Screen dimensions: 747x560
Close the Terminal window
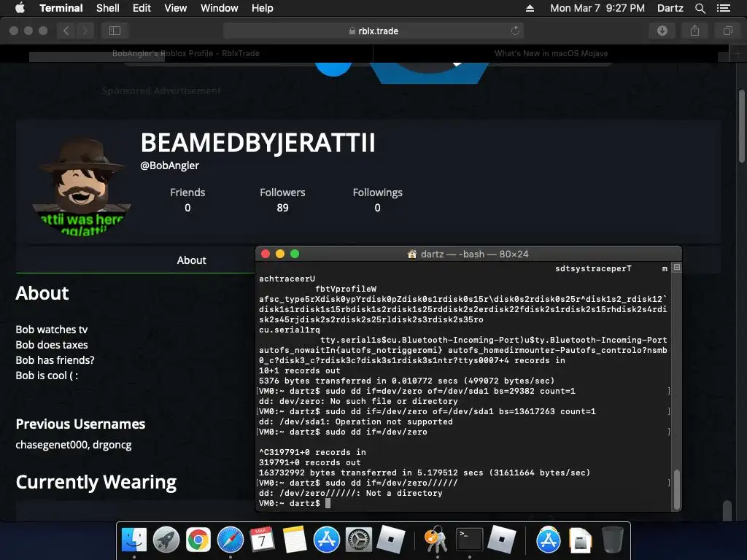coord(266,254)
